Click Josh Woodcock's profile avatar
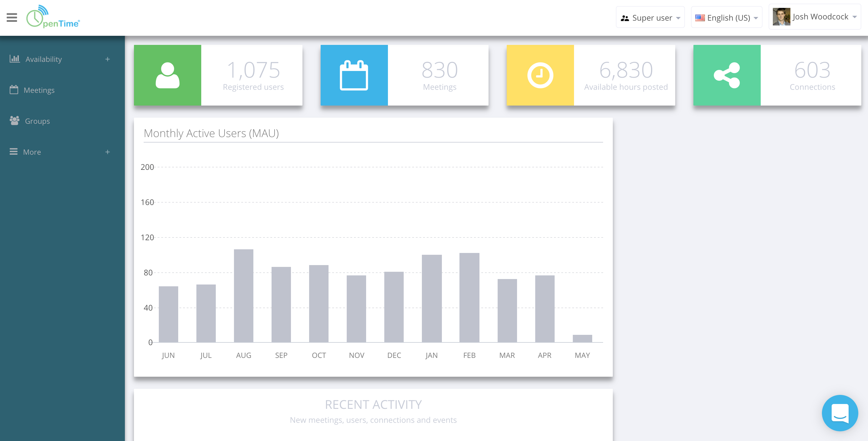Viewport: 868px width, 441px height. click(781, 17)
